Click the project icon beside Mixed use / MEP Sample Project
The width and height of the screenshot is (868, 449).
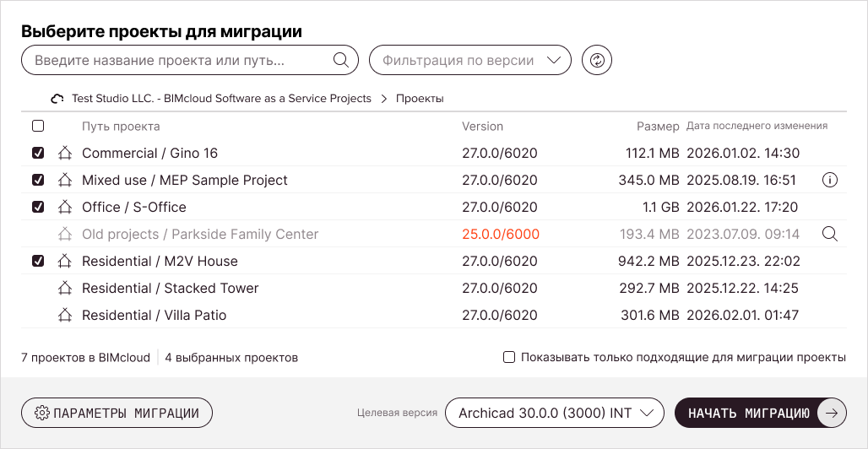pyautogui.click(x=65, y=180)
